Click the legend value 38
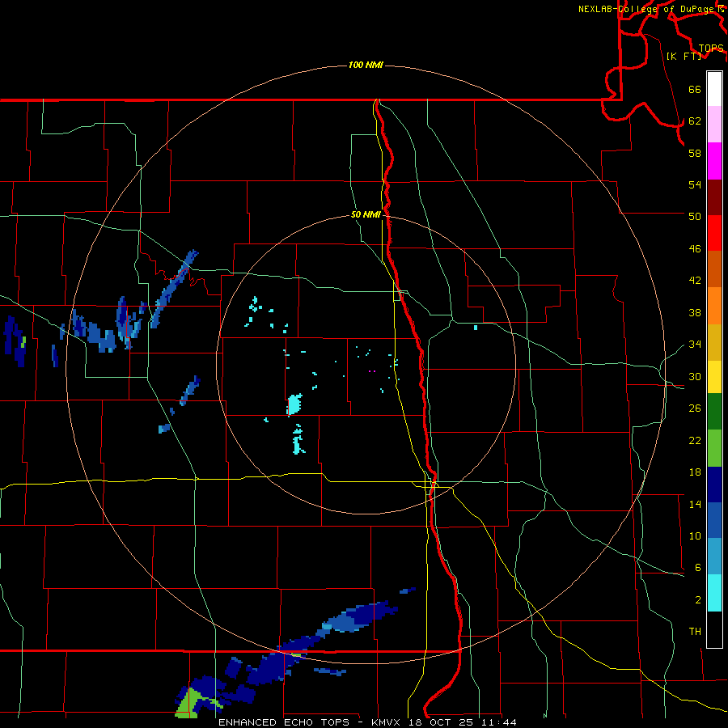The image size is (728, 728). pos(695,313)
